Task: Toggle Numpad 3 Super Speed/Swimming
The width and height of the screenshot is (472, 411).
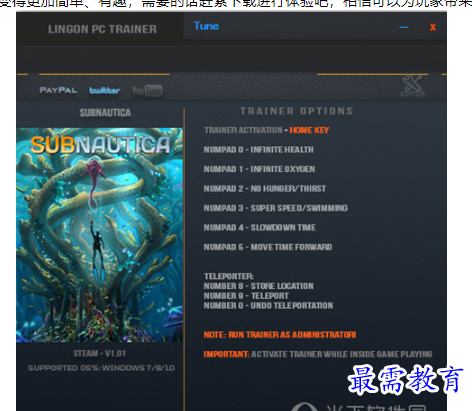Action: pyautogui.click(x=276, y=208)
